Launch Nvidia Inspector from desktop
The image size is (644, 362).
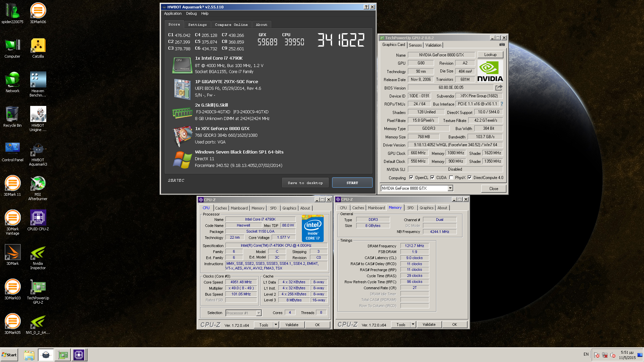(x=38, y=257)
